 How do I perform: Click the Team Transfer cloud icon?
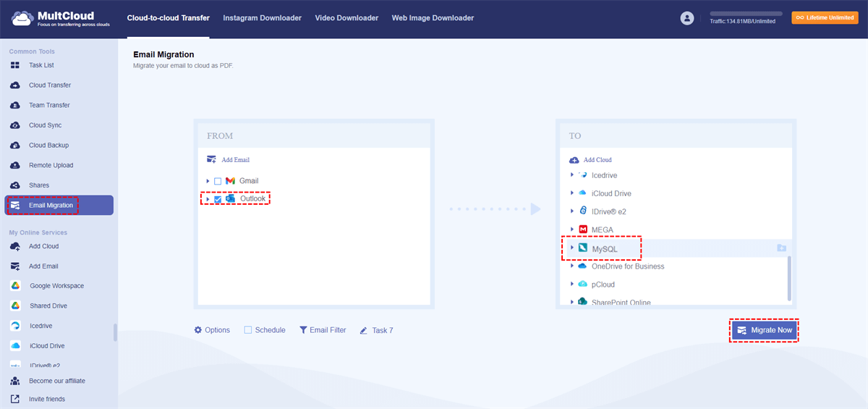[x=15, y=105]
